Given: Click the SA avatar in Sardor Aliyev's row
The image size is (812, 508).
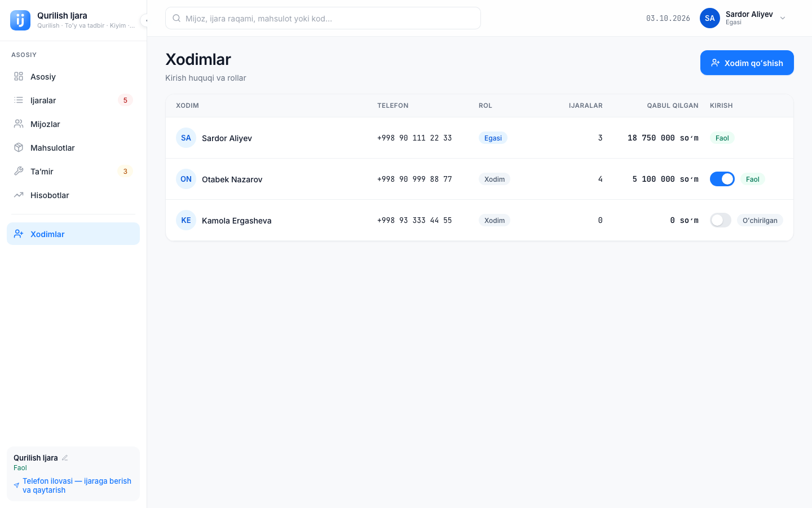Looking at the screenshot, I should [x=186, y=138].
